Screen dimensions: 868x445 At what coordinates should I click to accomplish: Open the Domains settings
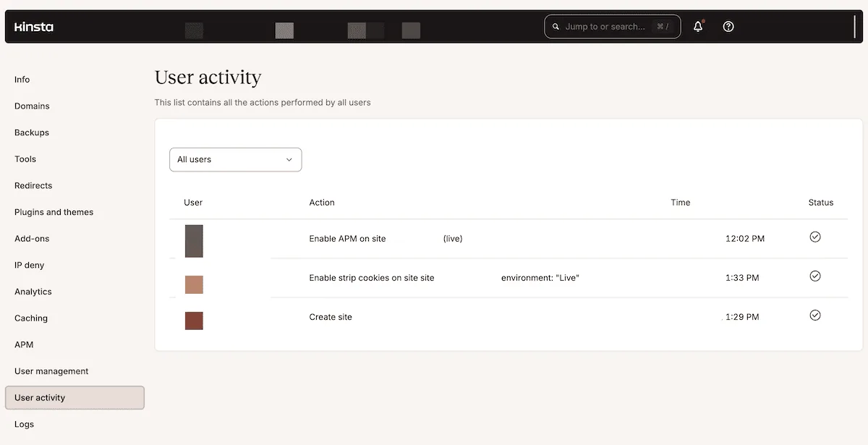(x=32, y=106)
